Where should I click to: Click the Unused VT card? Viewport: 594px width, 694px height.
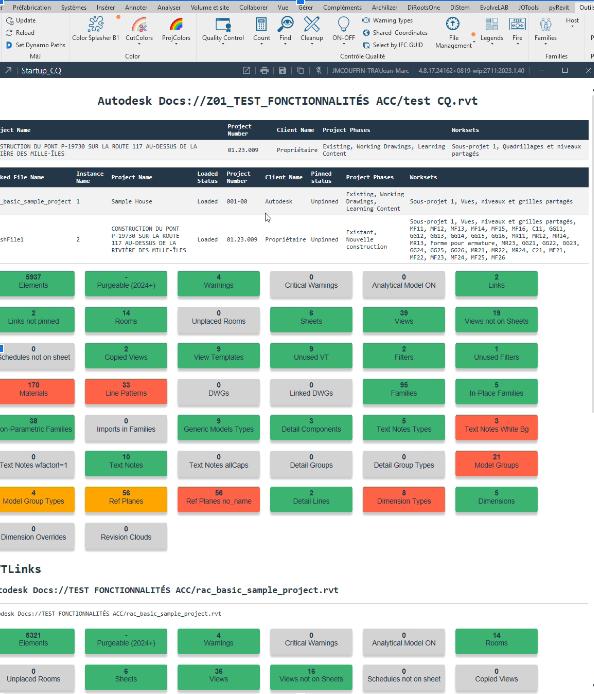pyautogui.click(x=311, y=355)
